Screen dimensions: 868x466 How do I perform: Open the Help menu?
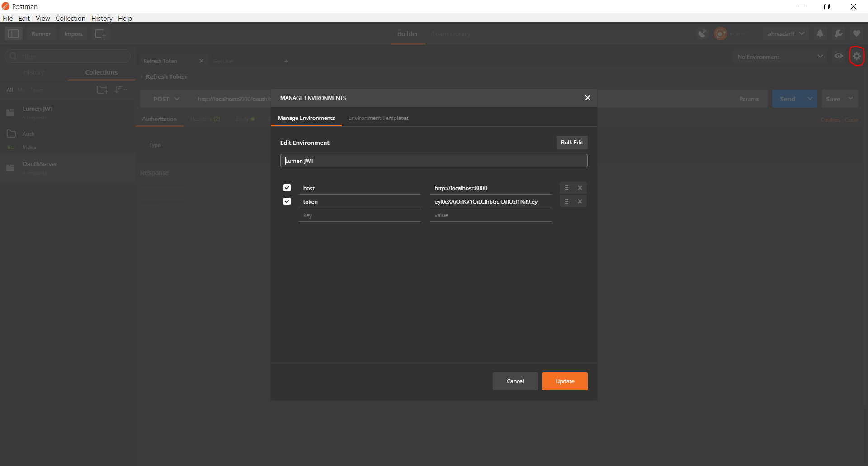point(125,19)
